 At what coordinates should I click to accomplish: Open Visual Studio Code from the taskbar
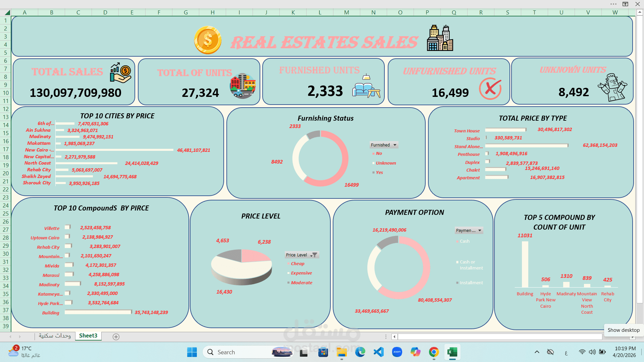(379, 352)
